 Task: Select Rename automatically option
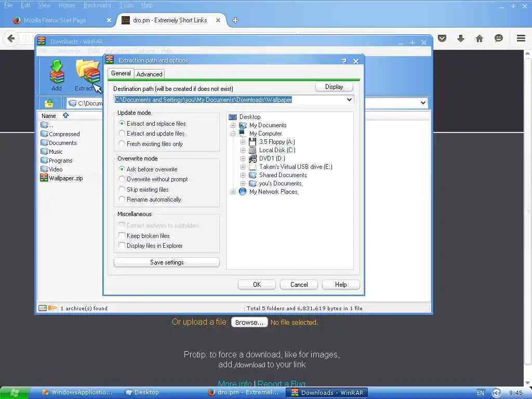(x=122, y=199)
